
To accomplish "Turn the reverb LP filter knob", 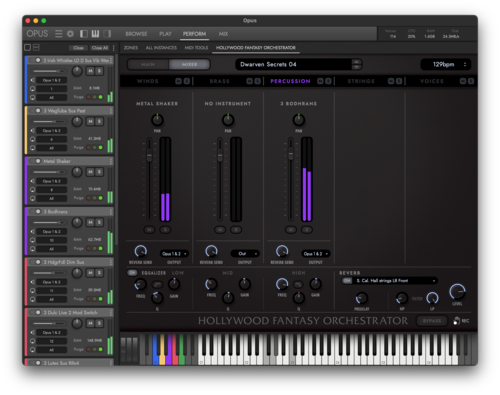I will pos(432,298).
